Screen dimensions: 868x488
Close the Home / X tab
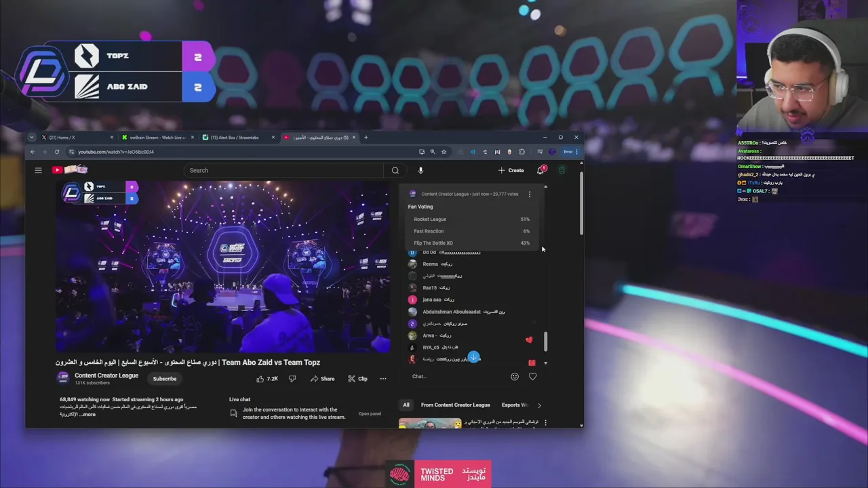(x=112, y=138)
